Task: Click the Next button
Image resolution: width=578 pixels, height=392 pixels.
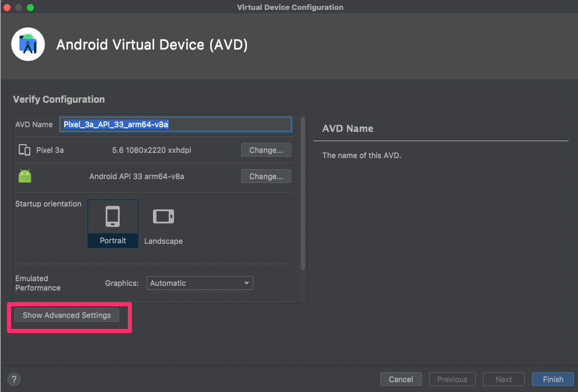Action: click(503, 379)
